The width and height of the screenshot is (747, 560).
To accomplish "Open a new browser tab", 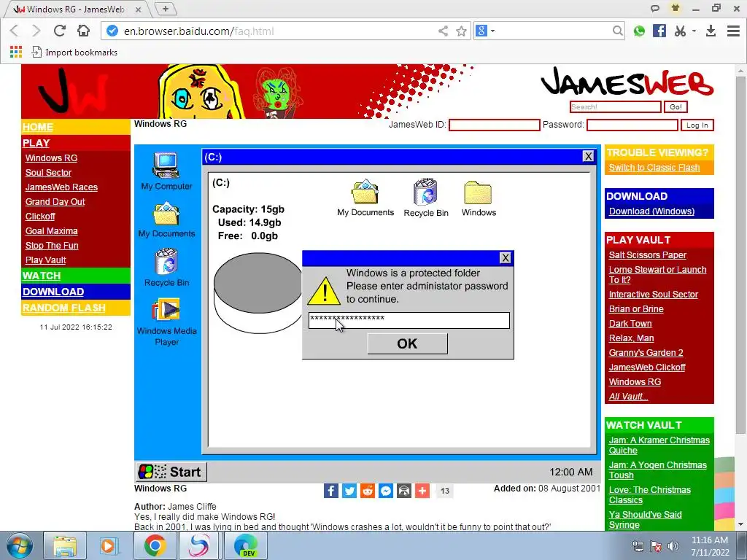I will click(166, 9).
